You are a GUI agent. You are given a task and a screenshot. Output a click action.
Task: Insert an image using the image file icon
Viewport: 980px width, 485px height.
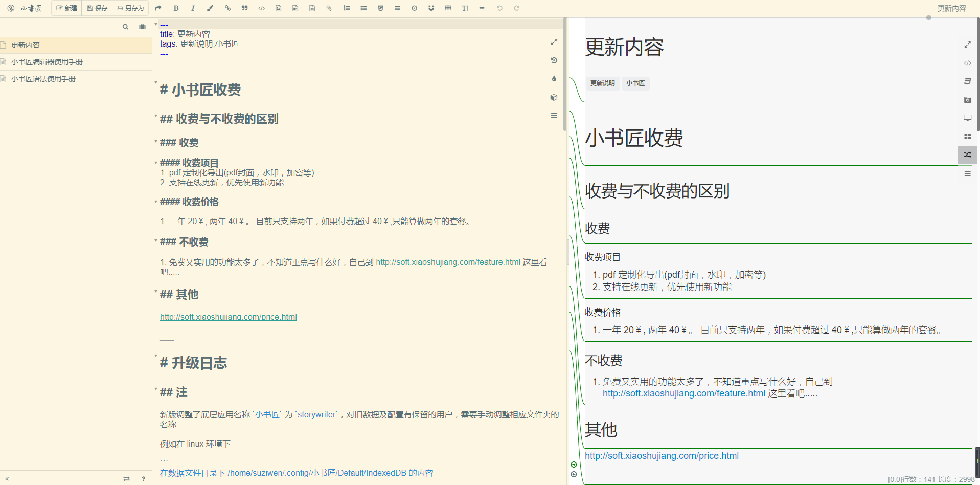pyautogui.click(x=278, y=8)
